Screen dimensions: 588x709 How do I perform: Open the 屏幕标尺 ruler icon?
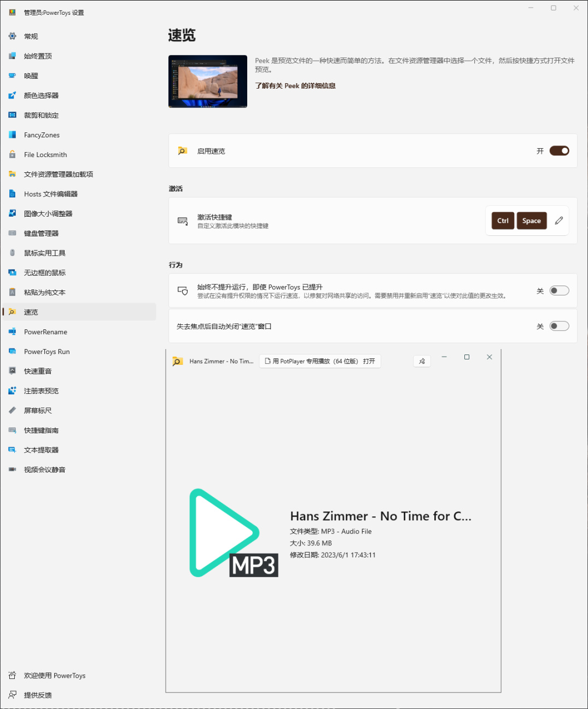12,410
